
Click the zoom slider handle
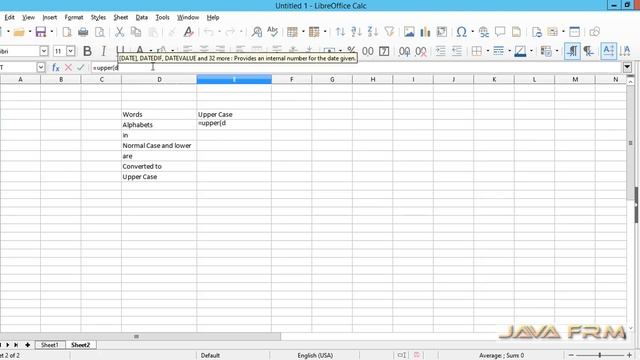pyautogui.click(x=600, y=355)
